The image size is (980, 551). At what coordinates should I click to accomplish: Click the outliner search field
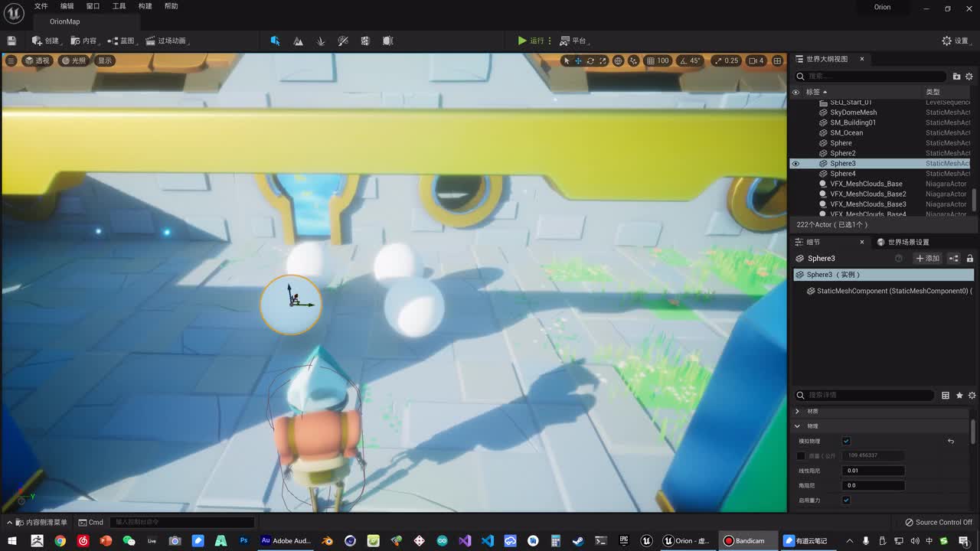(x=871, y=77)
